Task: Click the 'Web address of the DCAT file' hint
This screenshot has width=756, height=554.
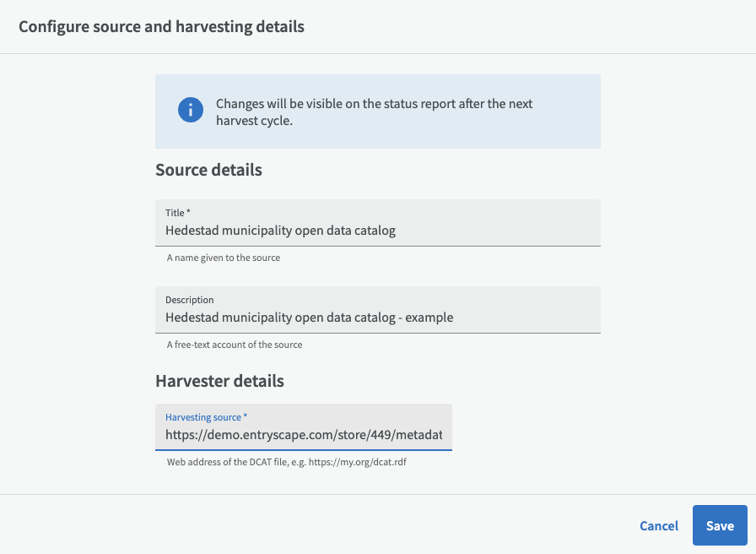Action: [287, 462]
